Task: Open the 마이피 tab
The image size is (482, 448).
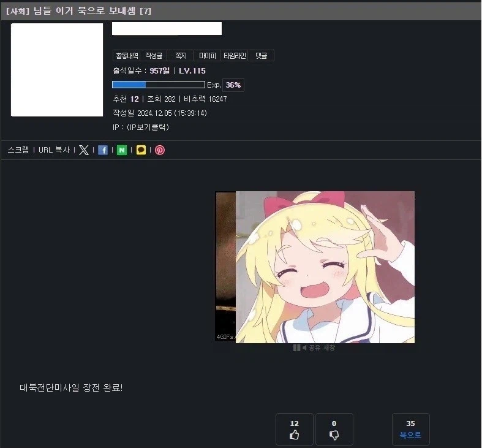Action: 208,56
